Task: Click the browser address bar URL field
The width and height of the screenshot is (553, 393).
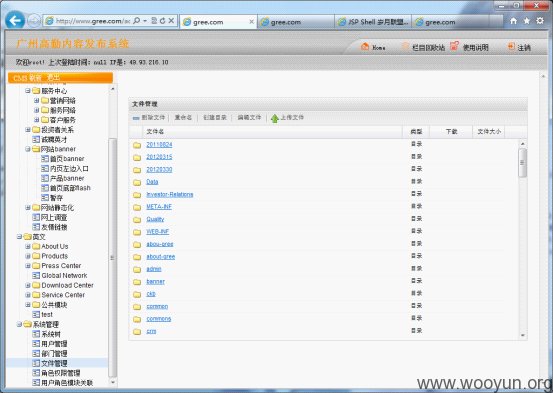Action: pos(93,21)
